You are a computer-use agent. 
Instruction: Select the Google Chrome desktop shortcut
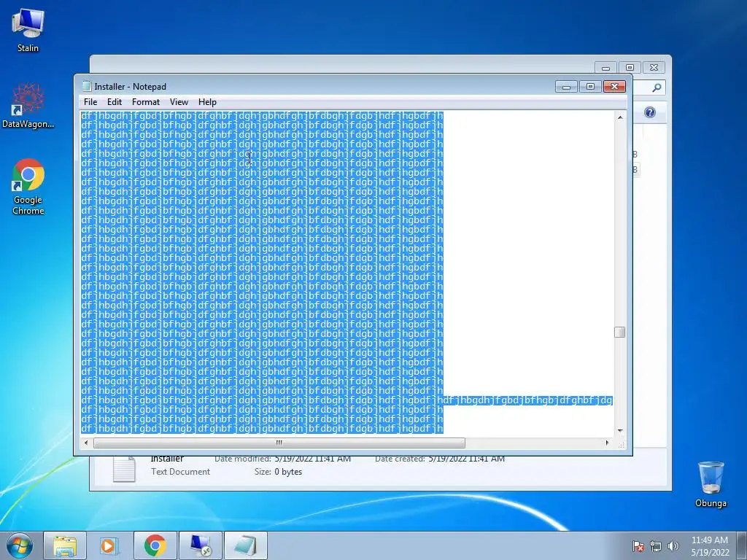pyautogui.click(x=28, y=186)
